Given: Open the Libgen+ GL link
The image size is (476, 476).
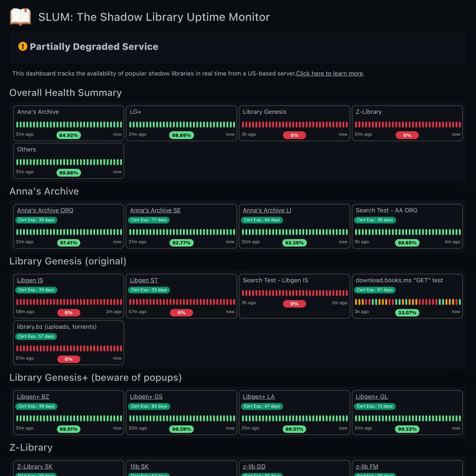Looking at the screenshot, I should 372,397.
